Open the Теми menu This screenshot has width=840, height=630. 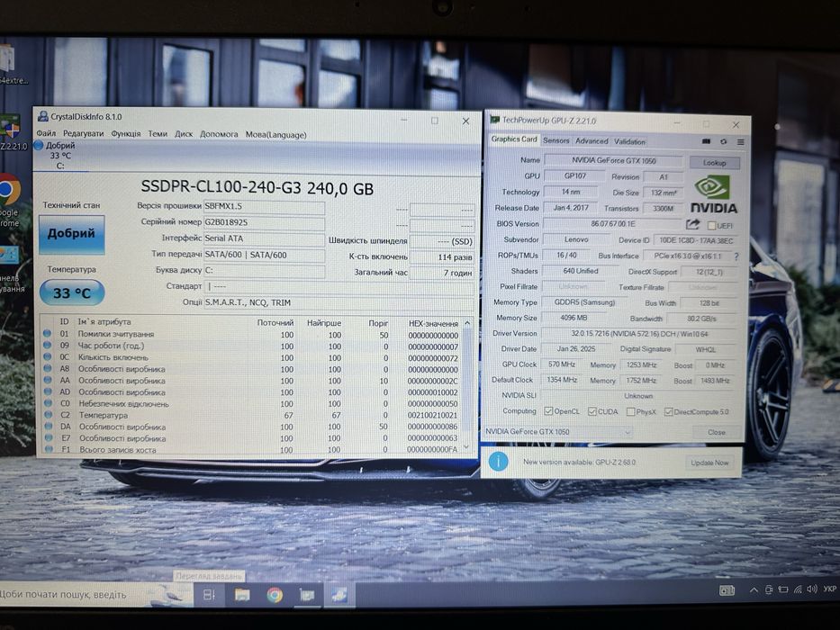(158, 134)
